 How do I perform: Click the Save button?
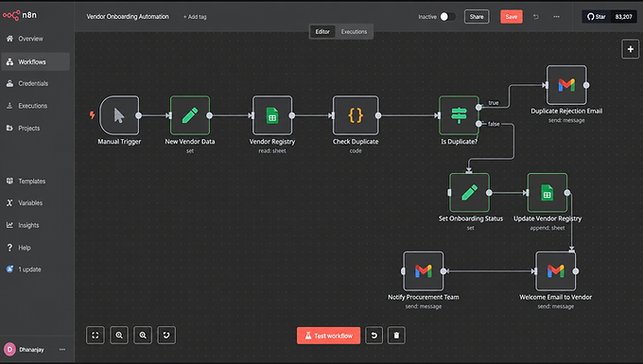(512, 17)
